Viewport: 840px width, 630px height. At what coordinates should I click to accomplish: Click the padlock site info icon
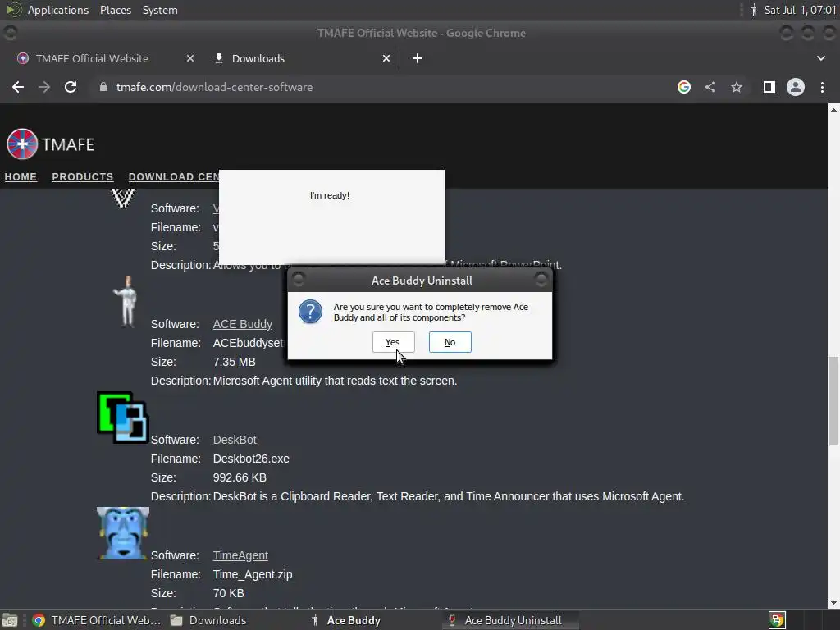pyautogui.click(x=103, y=87)
